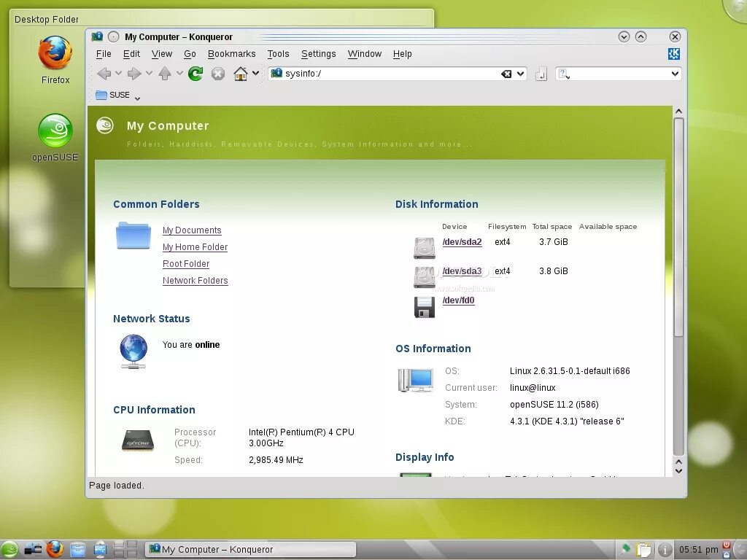Open the Edit menu
Screen dimensions: 747x560
tap(131, 54)
